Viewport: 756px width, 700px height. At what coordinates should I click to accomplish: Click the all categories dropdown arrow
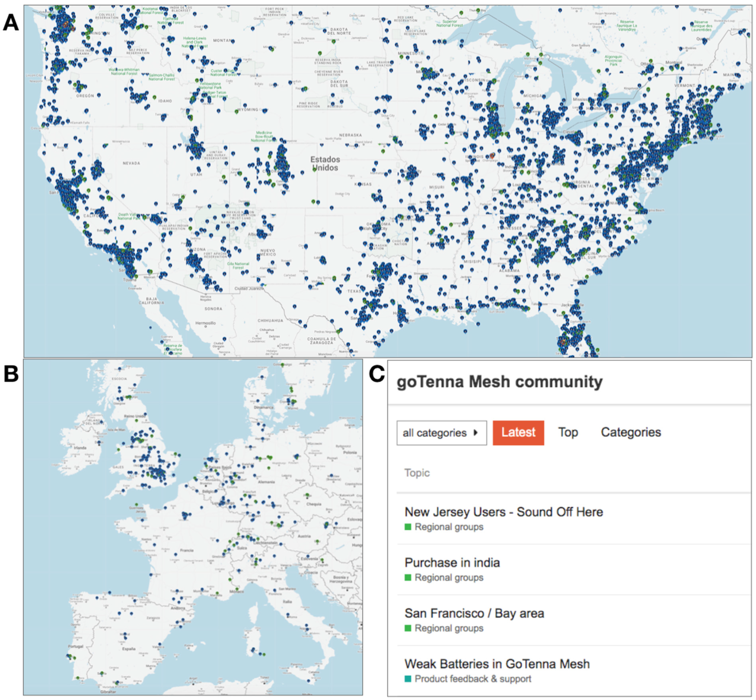[475, 433]
